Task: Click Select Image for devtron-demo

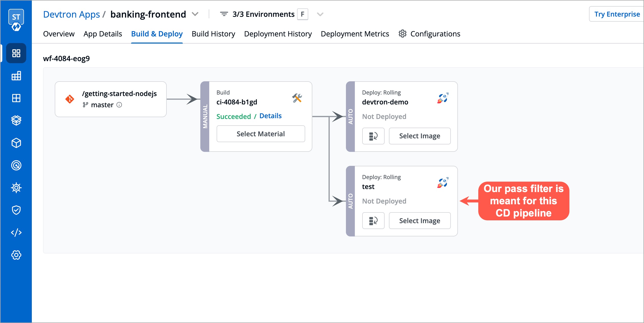Action: pyautogui.click(x=420, y=136)
